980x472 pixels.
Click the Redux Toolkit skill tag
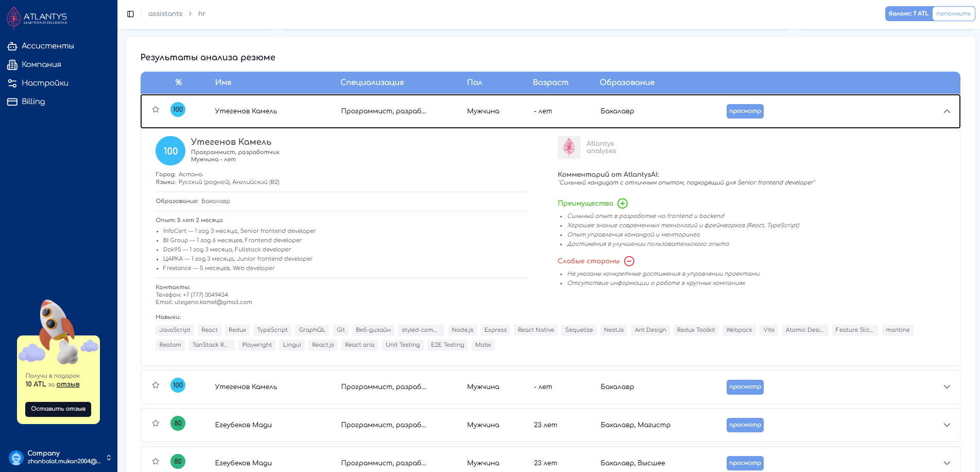[696, 330]
